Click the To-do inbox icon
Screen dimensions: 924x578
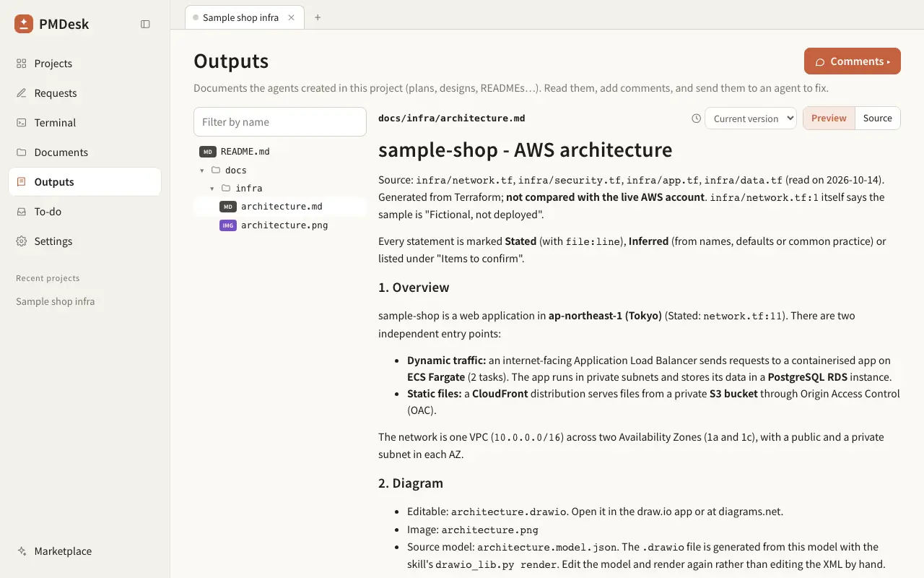[22, 212]
